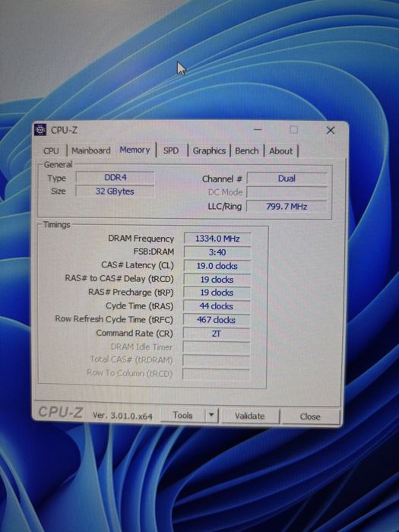Image resolution: width=399 pixels, height=532 pixels.
Task: Click the disabled maximize button of CPU-Z
Action: tap(294, 130)
